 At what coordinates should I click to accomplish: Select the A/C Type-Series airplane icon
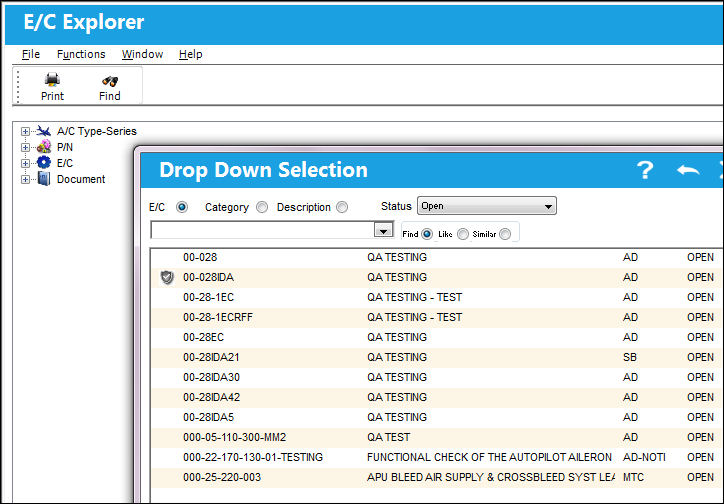pos(44,131)
